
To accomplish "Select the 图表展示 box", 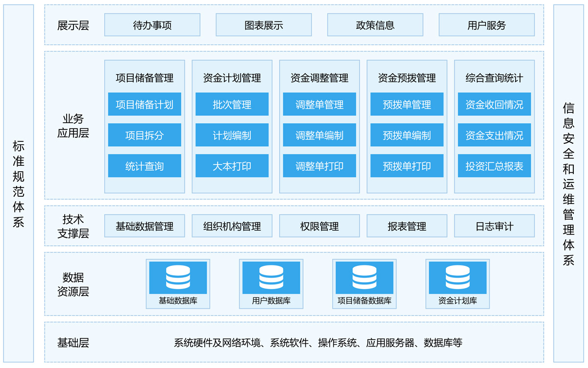I will pyautogui.click(x=264, y=25).
